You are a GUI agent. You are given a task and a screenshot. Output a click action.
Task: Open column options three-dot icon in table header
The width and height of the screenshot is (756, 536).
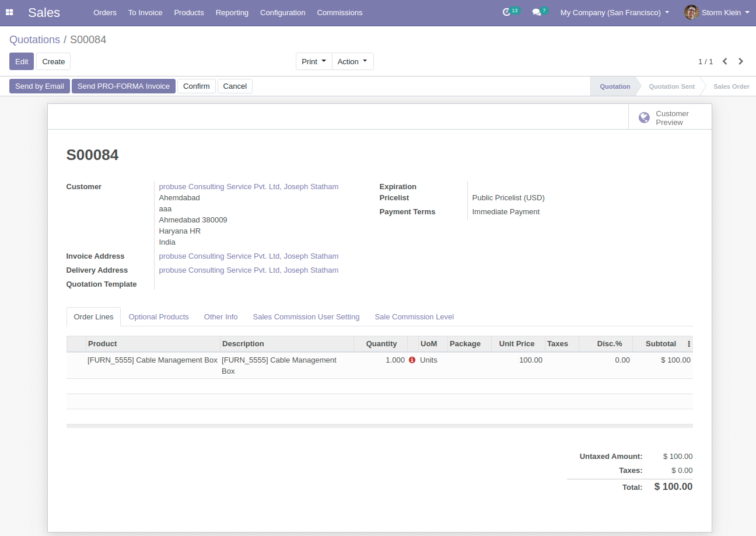coord(688,344)
